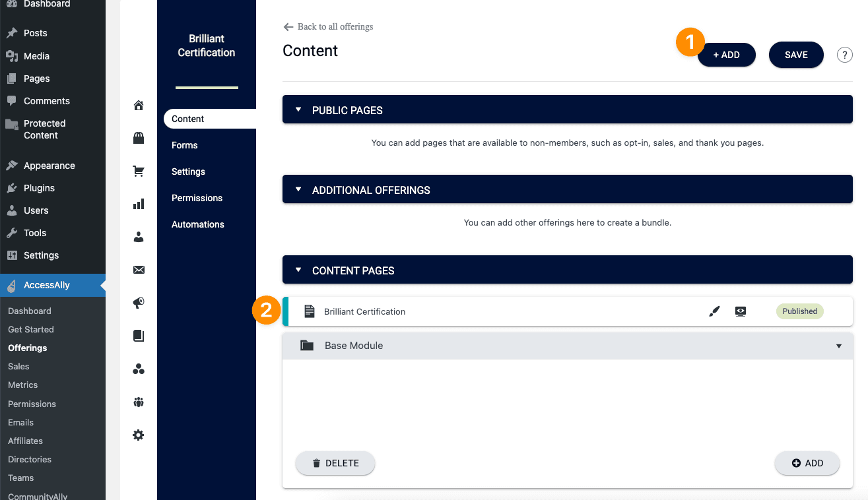The height and width of the screenshot is (500, 868).
Task: Select the envelope Emails icon in sidebar
Action: click(138, 269)
